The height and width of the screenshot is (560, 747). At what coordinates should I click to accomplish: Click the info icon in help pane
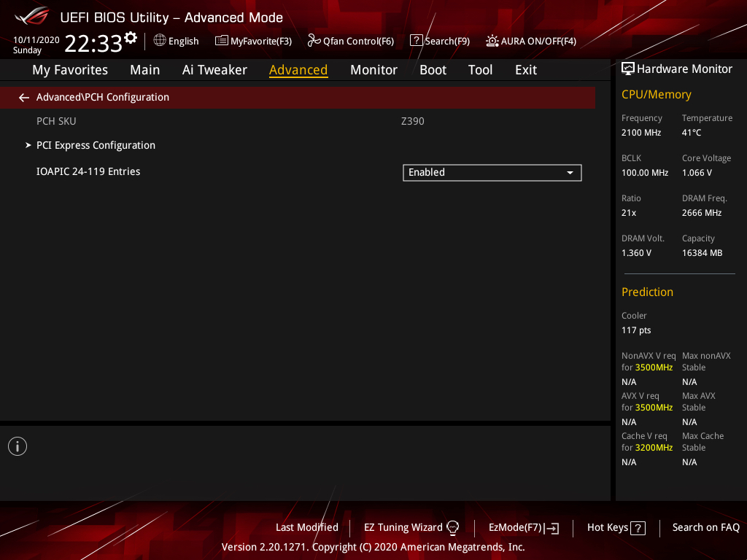tap(18, 446)
